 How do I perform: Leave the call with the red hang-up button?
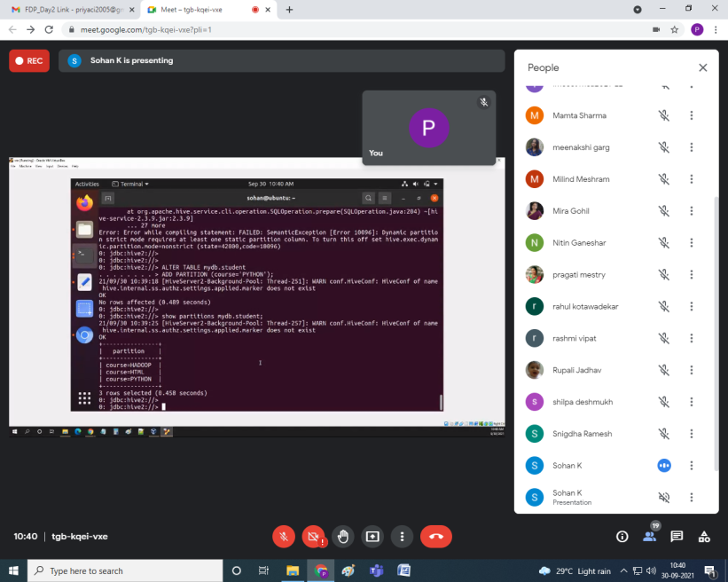[x=435, y=536]
